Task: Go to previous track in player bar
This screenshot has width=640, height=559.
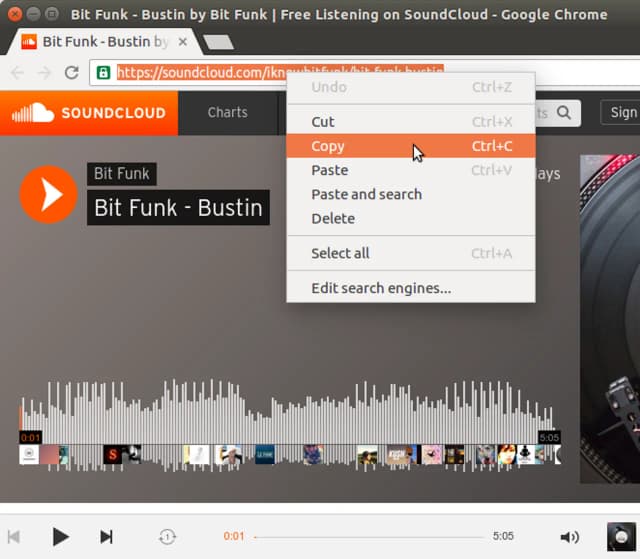Action: [15, 537]
